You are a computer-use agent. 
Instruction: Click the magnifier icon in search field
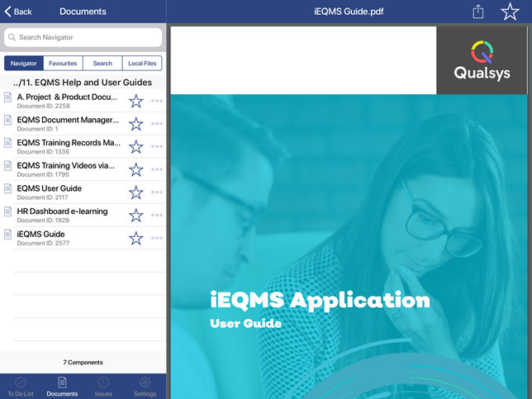[x=12, y=37]
